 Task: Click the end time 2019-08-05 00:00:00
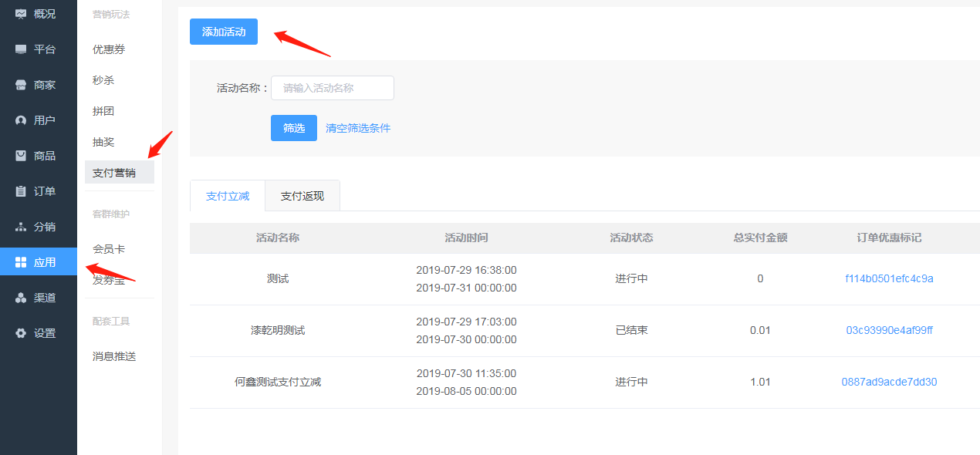[467, 391]
